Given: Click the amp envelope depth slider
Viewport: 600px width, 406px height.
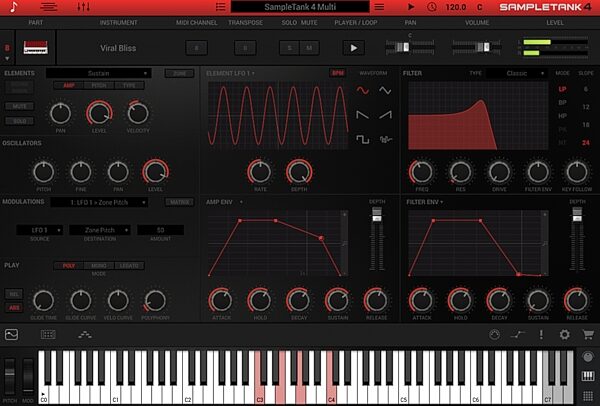Looking at the screenshot, I should [x=377, y=239].
